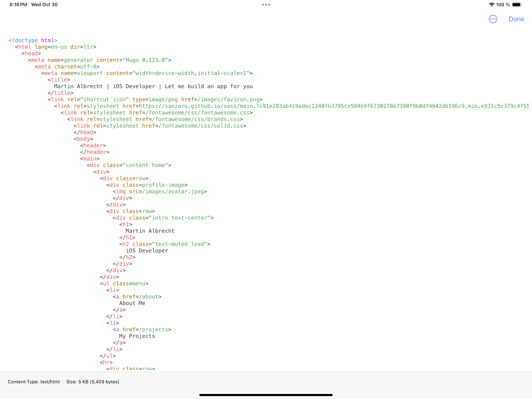Click the closing '</head>' tag
This screenshot has height=399, width=532.
pos(85,132)
